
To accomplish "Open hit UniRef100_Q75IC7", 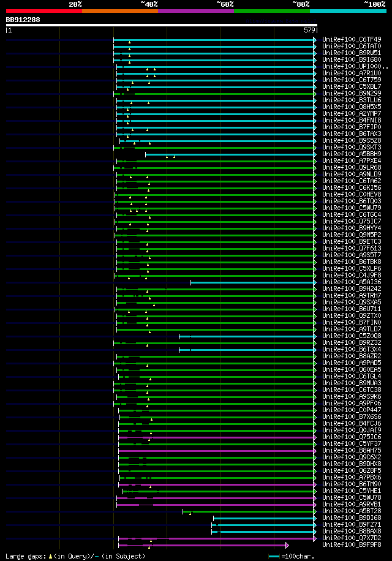I will (352, 222).
